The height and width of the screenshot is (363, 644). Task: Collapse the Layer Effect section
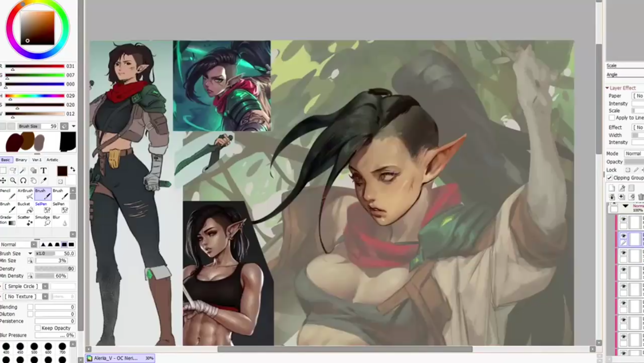[607, 88]
